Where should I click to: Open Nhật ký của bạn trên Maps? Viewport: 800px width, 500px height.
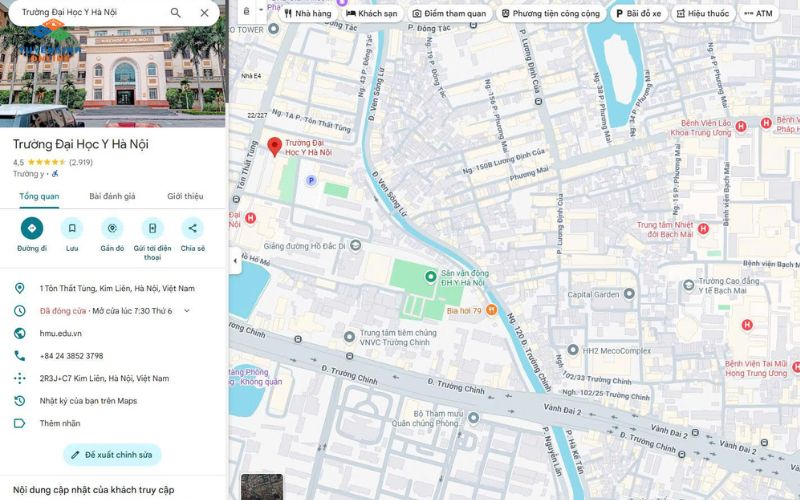[x=88, y=401]
